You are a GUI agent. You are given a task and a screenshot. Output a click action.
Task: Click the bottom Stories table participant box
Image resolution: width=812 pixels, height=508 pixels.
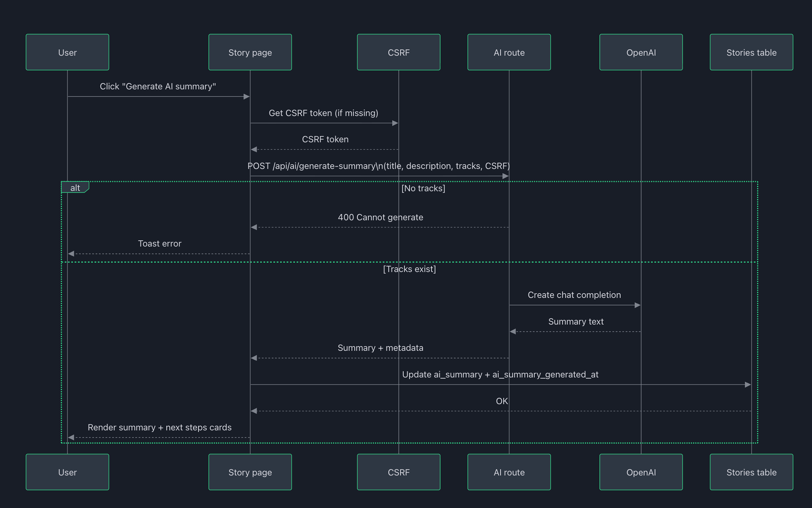(751, 472)
